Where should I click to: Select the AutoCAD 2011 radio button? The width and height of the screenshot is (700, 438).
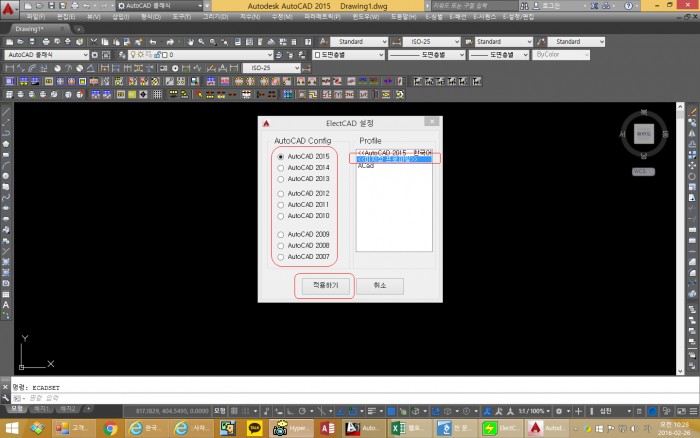point(281,205)
